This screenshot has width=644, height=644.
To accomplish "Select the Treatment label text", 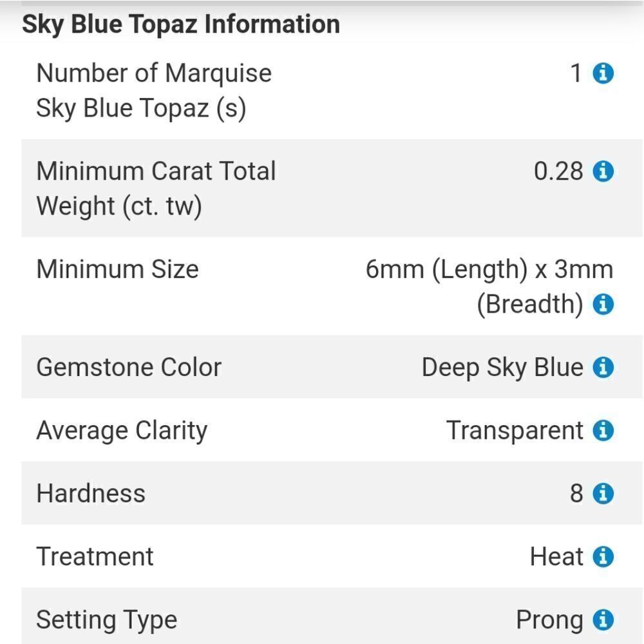I will (95, 556).
